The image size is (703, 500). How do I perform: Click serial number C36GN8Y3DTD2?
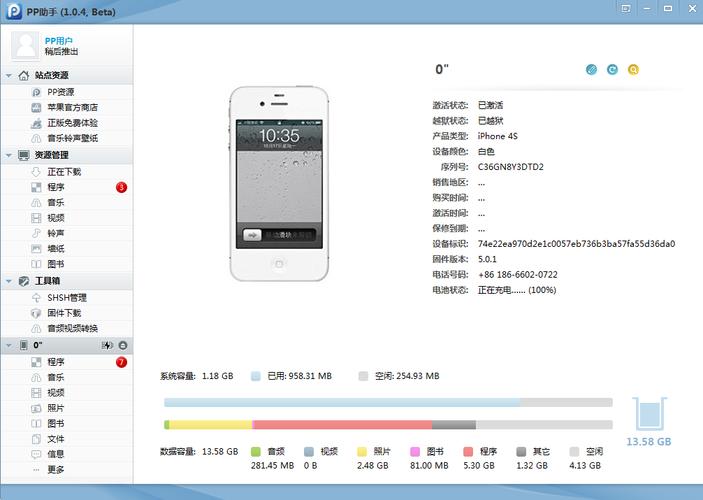511,167
